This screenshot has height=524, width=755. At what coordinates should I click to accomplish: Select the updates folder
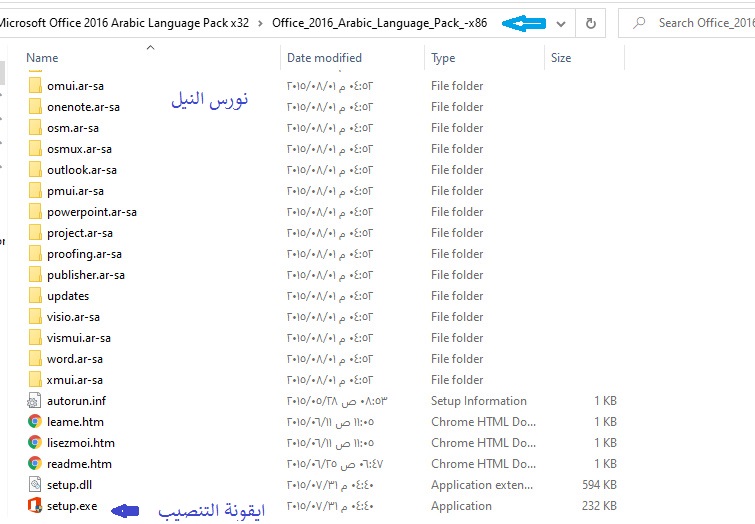(x=67, y=296)
